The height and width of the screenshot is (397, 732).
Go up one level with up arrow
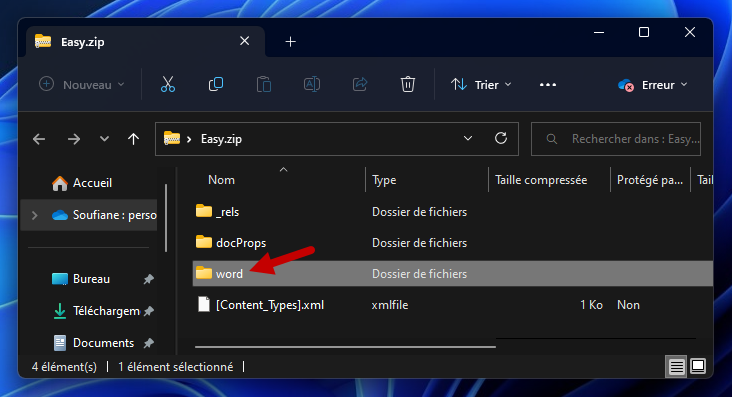(134, 139)
